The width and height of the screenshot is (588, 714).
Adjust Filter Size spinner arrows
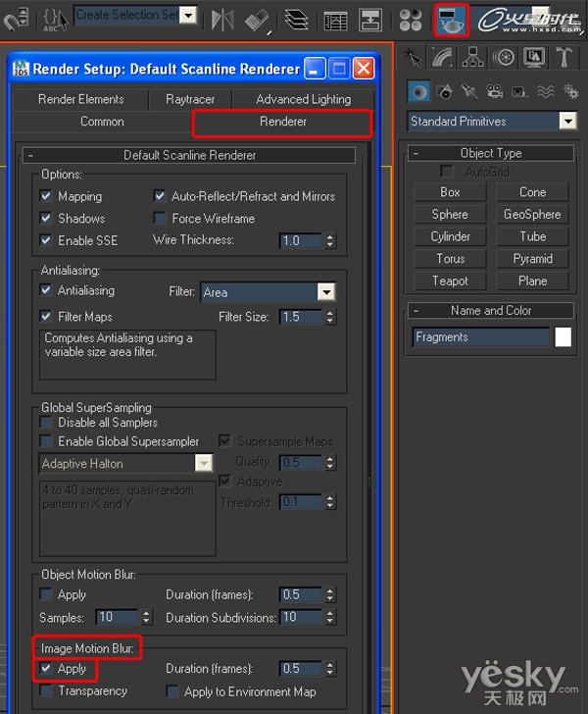(x=330, y=317)
